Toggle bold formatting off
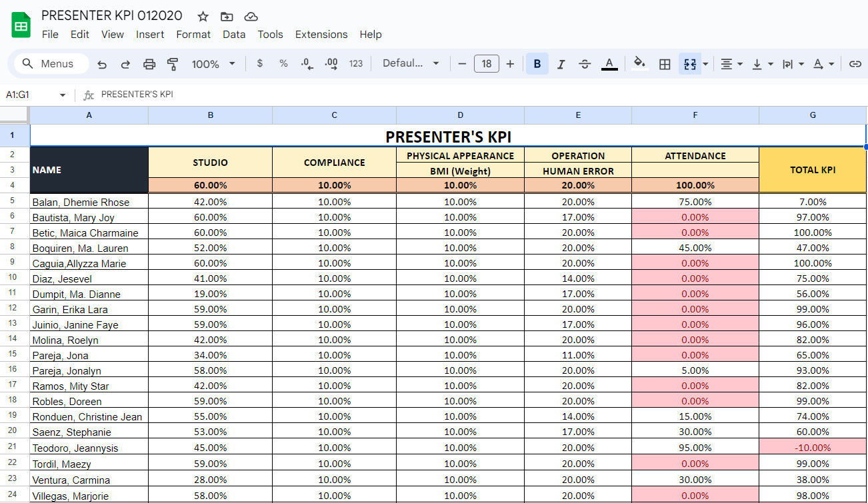 pos(537,64)
